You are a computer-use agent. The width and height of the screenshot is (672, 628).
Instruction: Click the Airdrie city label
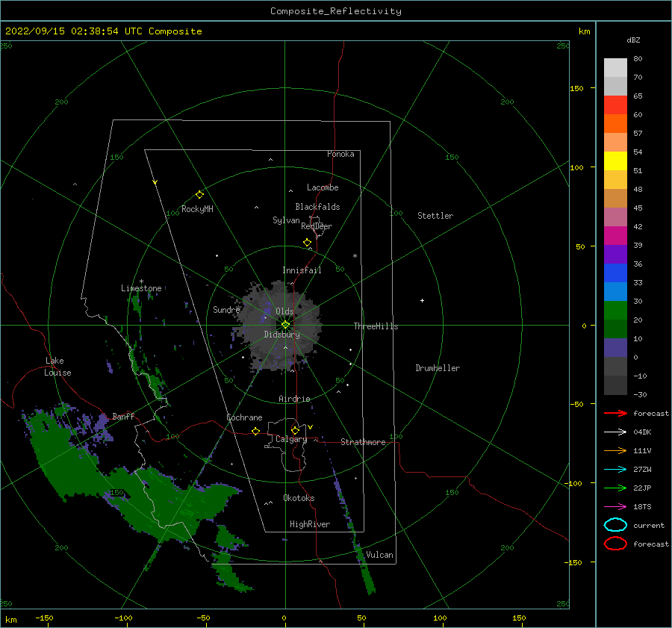[294, 399]
